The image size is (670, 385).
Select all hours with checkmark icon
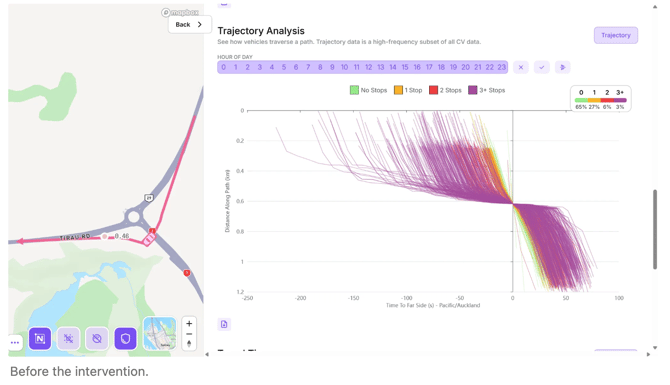[541, 67]
